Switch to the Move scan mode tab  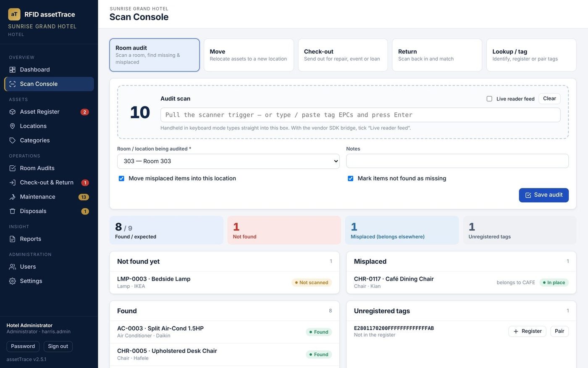pyautogui.click(x=249, y=55)
